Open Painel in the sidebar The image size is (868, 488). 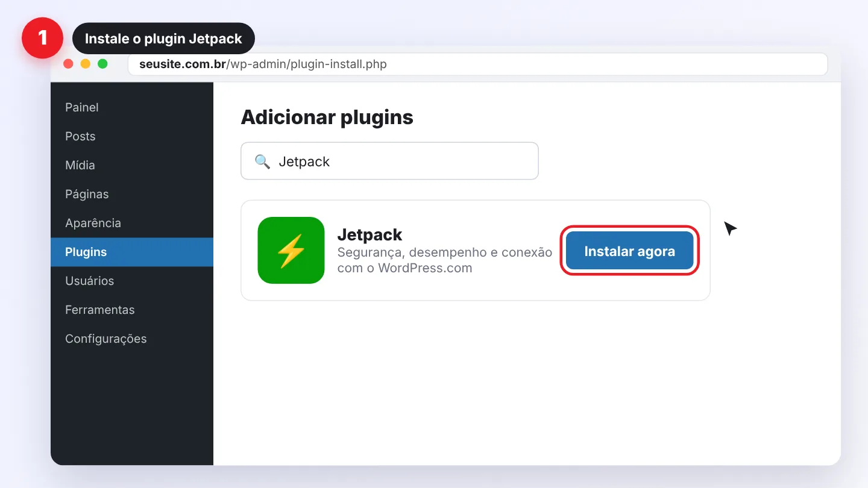[x=132, y=107]
